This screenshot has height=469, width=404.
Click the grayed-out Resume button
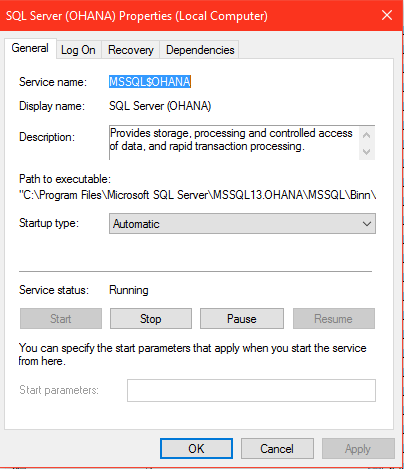click(x=334, y=319)
